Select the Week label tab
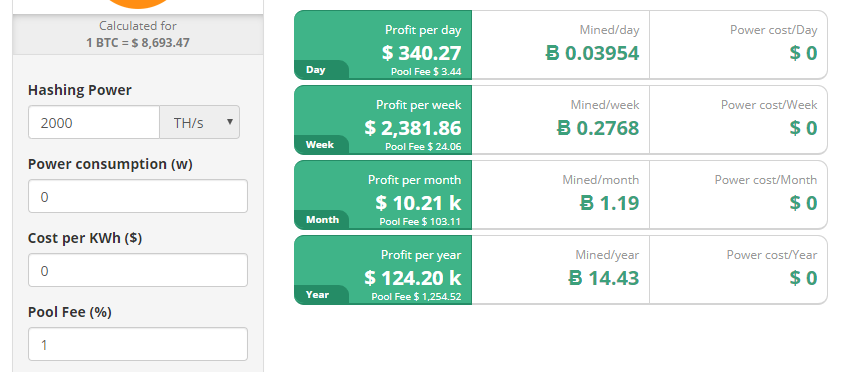This screenshot has height=372, width=851. click(320, 144)
